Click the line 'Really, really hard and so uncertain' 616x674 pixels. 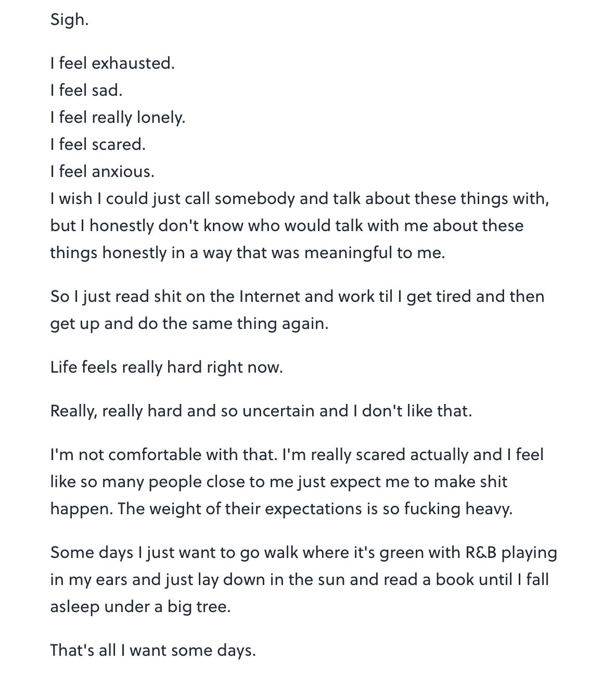click(x=261, y=411)
